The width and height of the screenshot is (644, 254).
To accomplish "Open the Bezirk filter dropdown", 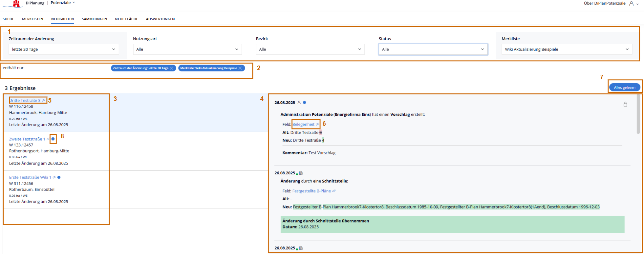I will (x=310, y=49).
